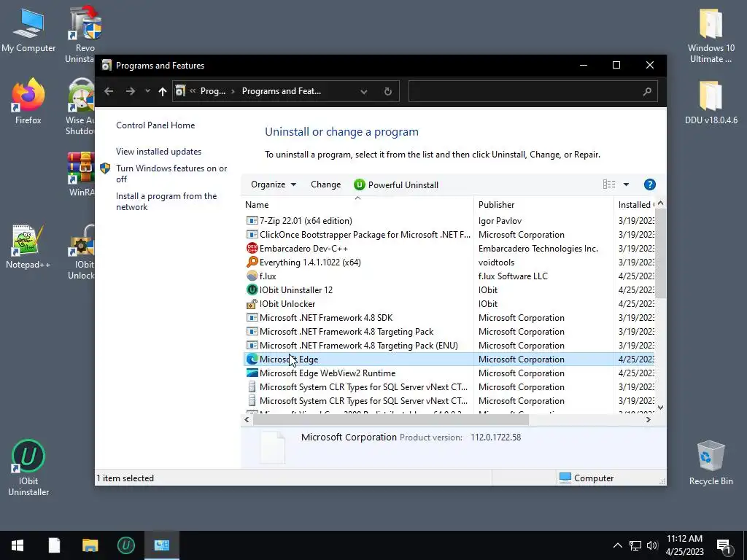747x560 pixels.
Task: Click vertical scrollbar down arrow
Action: click(x=660, y=407)
